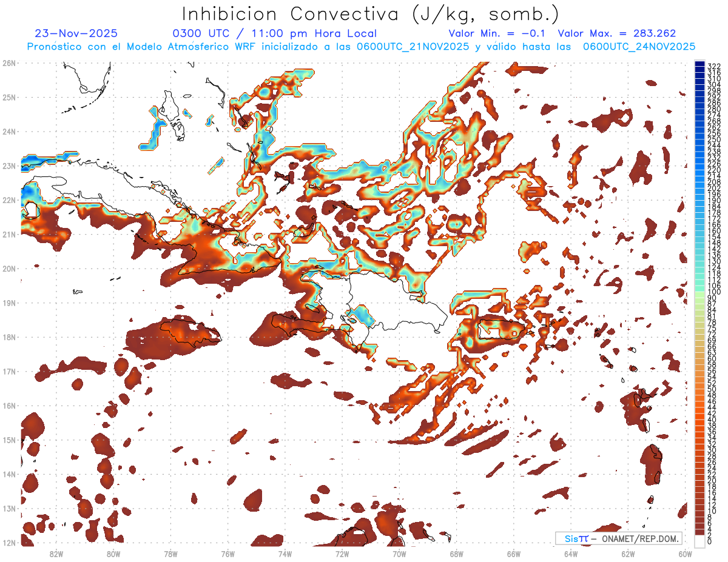This screenshot has height=562, width=728.
Task: Click the "90" value on the color scale
Action: coord(712,298)
